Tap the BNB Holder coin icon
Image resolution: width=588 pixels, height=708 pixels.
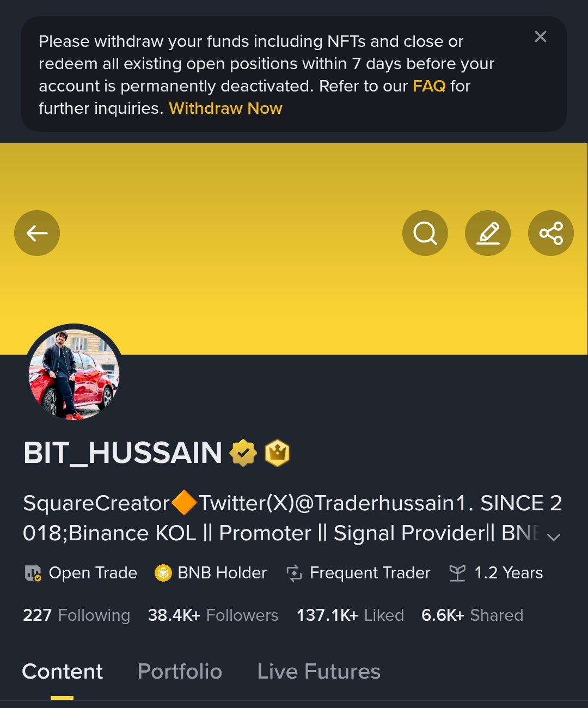click(163, 573)
